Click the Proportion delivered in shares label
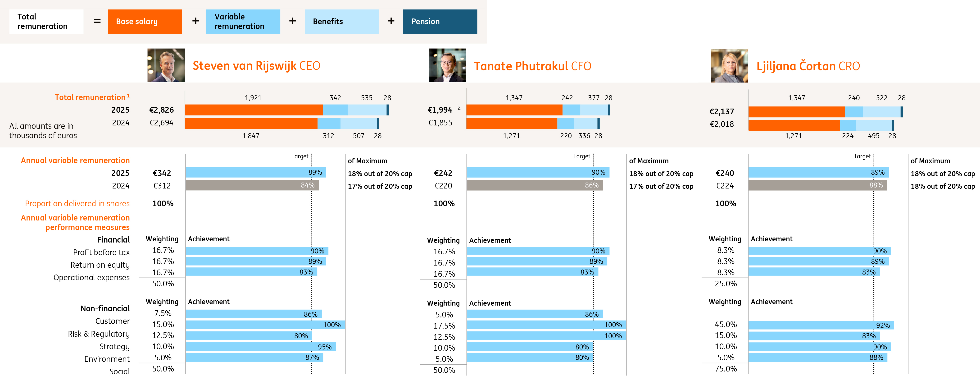This screenshot has width=980, height=376. [77, 204]
